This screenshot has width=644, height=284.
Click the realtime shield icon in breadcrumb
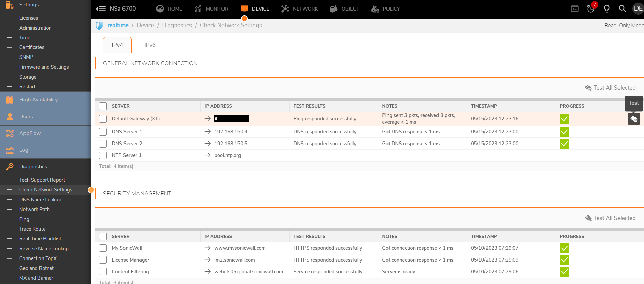99,26
